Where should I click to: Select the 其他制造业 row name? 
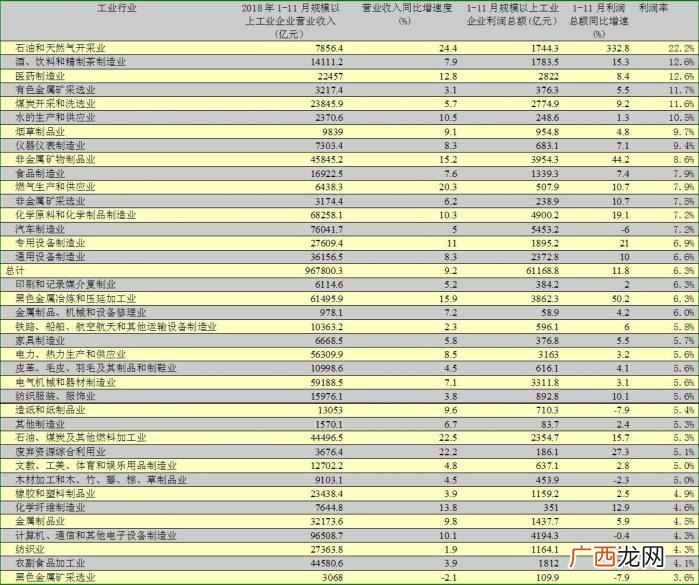(x=40, y=424)
